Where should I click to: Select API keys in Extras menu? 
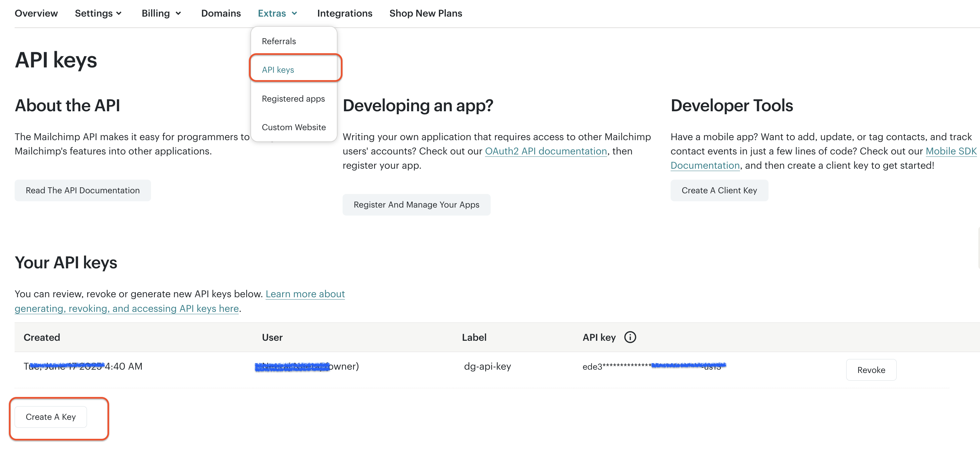pos(278,70)
